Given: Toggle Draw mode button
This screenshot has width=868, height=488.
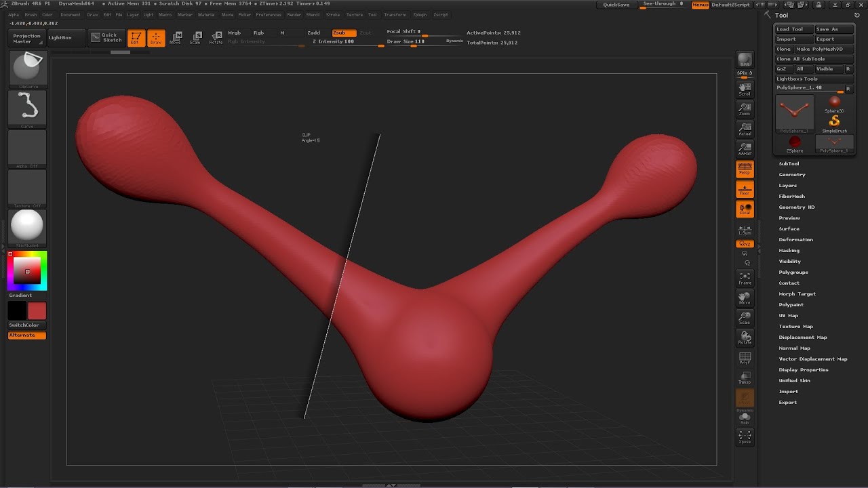Looking at the screenshot, I should tap(156, 38).
